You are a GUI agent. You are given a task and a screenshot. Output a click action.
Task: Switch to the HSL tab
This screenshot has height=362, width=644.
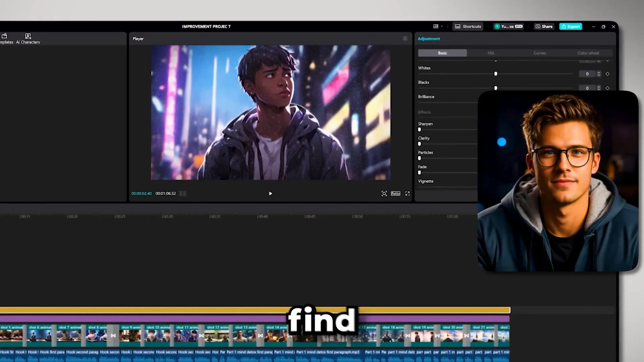[x=491, y=53]
